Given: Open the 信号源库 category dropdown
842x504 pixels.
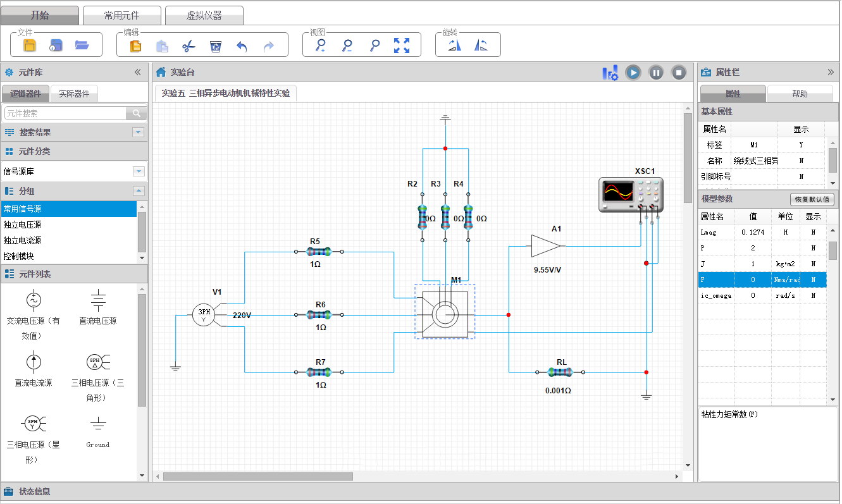Looking at the screenshot, I should (139, 171).
